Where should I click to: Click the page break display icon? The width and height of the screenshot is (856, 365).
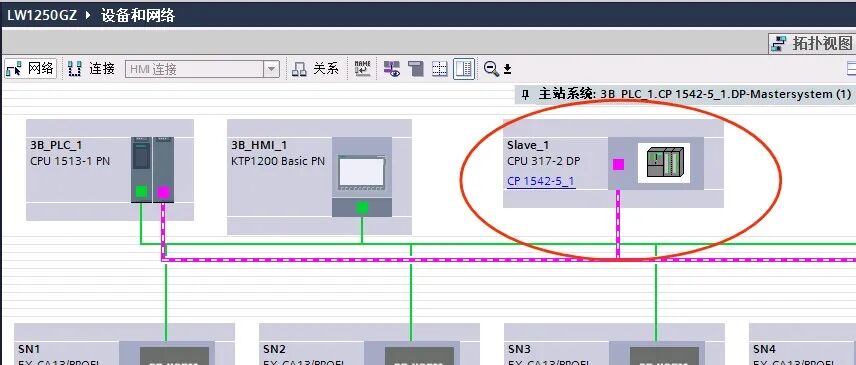(x=416, y=69)
